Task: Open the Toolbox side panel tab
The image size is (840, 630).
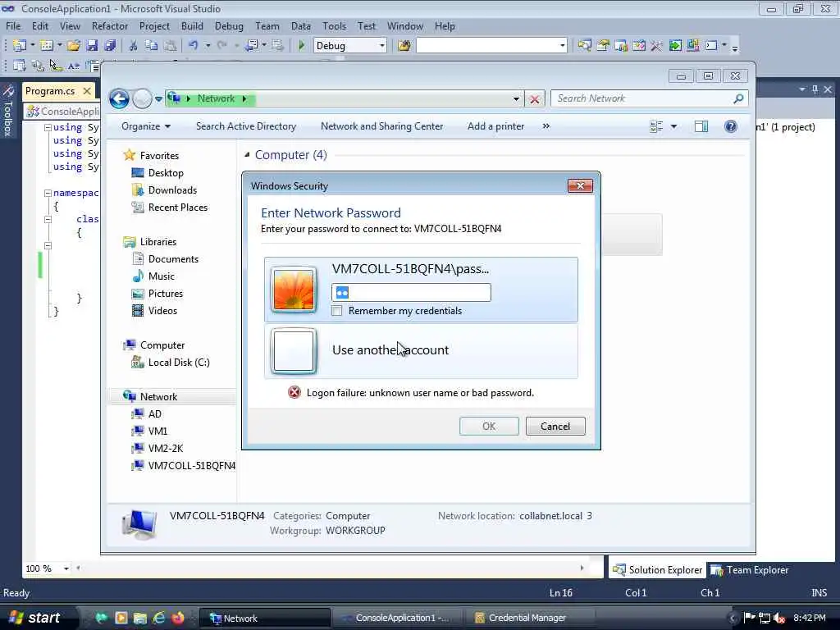Action: pos(8,111)
